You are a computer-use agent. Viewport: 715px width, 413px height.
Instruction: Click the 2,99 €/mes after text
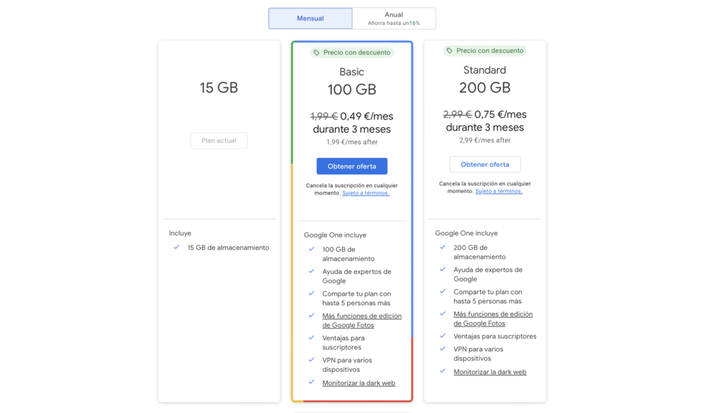tap(485, 140)
